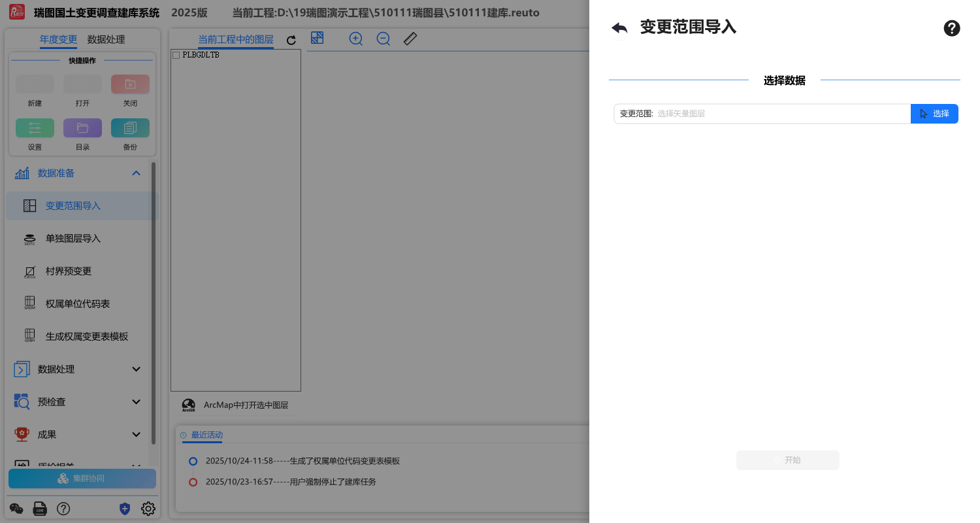The image size is (980, 523).
Task: Open the LOG file icon
Action: (x=40, y=509)
